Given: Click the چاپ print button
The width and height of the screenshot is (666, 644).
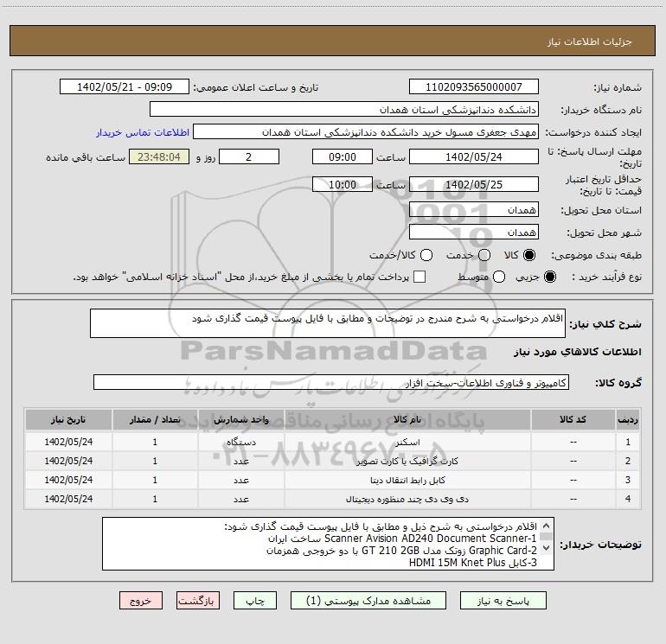Looking at the screenshot, I should click(255, 601).
